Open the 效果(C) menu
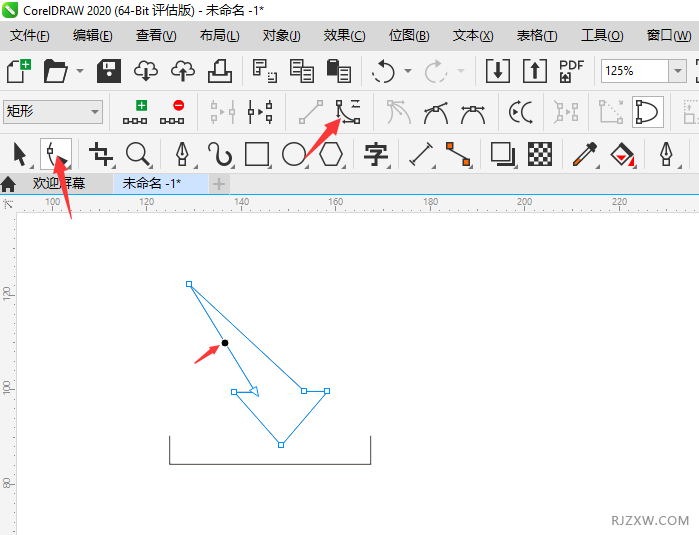The image size is (699, 535). 345,35
